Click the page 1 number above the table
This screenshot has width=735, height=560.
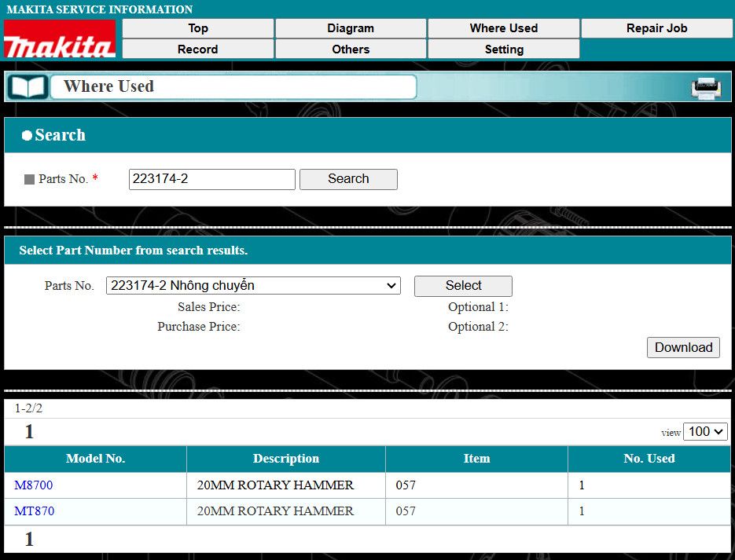[x=29, y=432]
